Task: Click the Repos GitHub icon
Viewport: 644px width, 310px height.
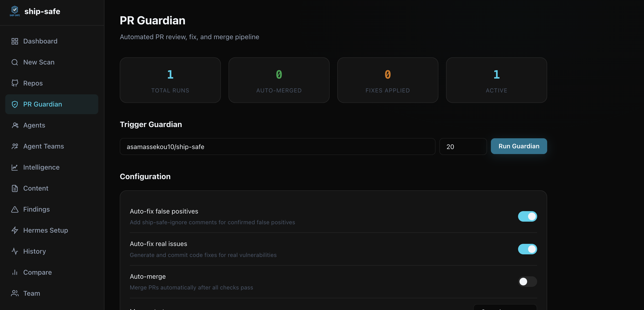Action: tap(15, 83)
